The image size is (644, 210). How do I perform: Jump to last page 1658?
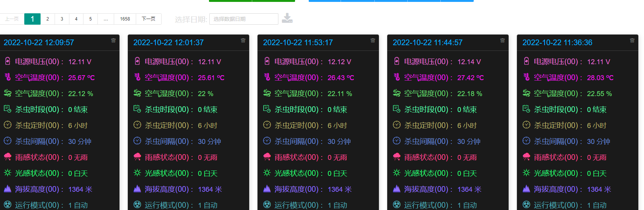pyautogui.click(x=125, y=19)
